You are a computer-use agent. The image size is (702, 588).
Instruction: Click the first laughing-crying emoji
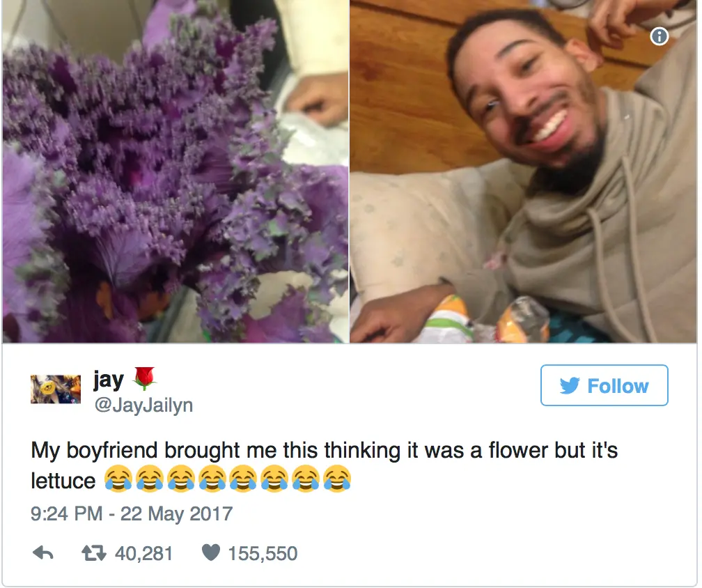pos(118,479)
